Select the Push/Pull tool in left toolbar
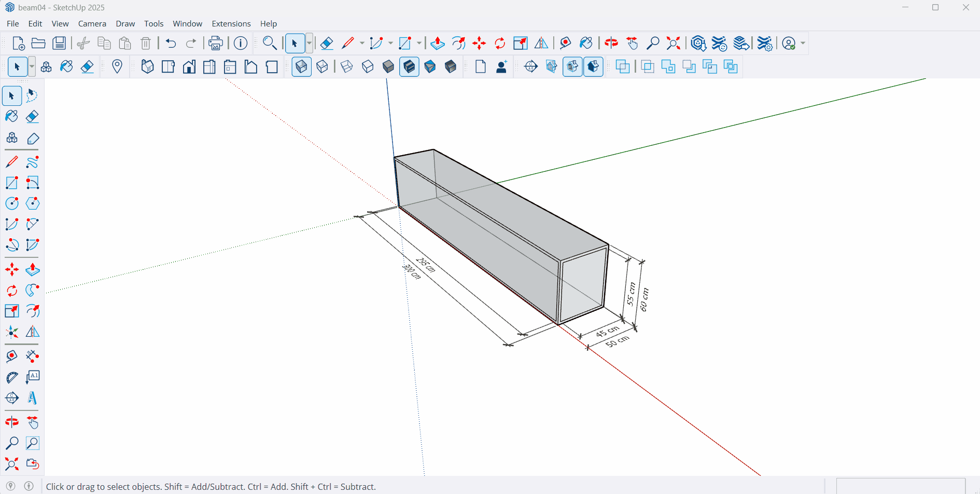980x494 pixels. [32, 270]
